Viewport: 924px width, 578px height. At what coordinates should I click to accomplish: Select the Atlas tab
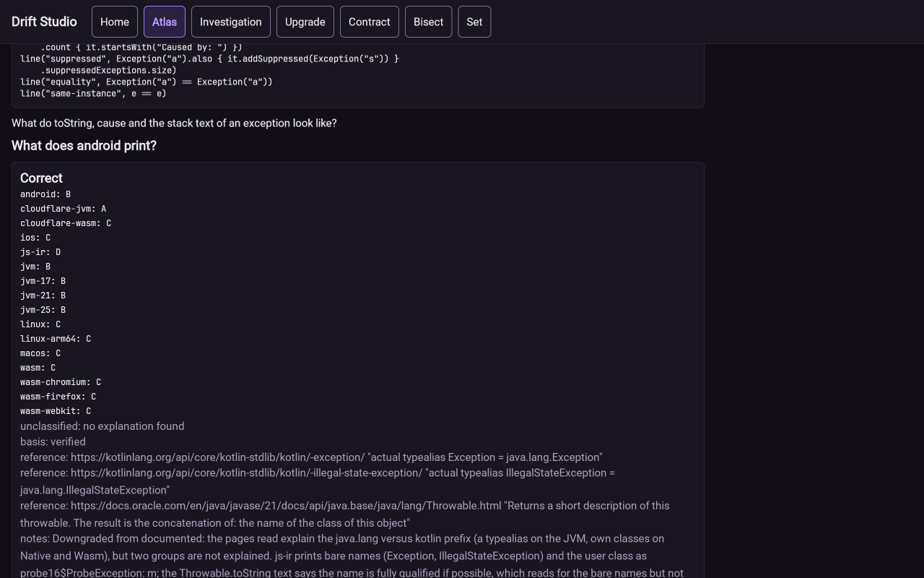(165, 22)
